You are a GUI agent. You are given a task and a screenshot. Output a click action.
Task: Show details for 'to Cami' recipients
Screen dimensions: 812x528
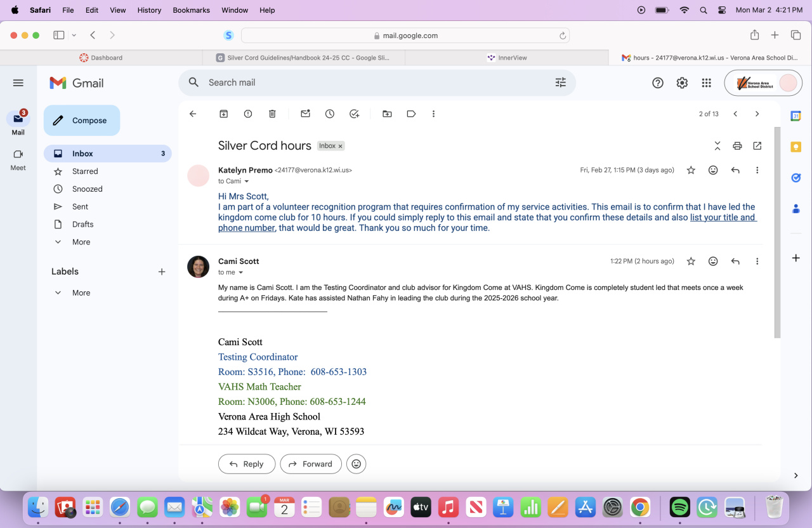tap(247, 181)
